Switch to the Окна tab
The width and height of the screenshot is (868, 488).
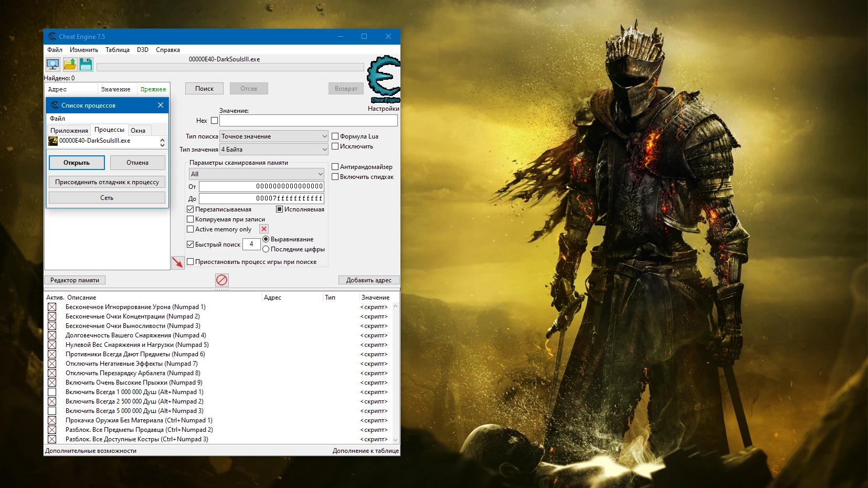pos(139,130)
